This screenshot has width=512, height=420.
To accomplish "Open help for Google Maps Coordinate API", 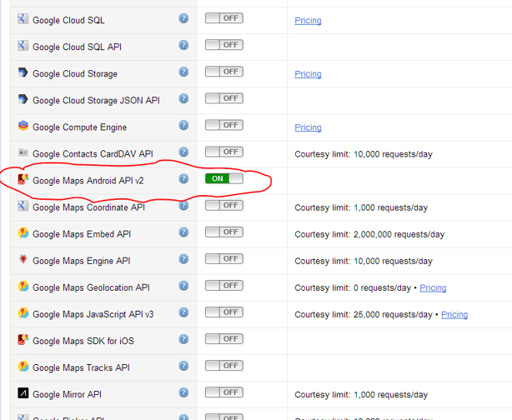I will (x=183, y=206).
